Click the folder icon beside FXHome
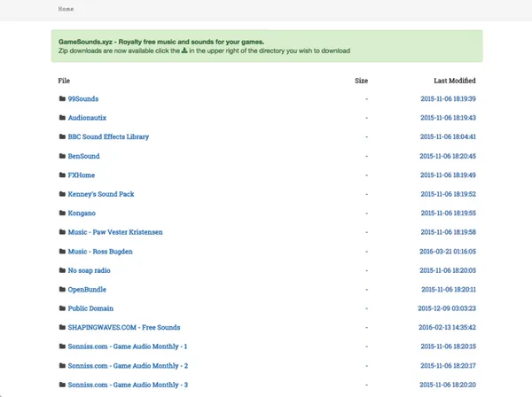The height and width of the screenshot is (397, 532). 62,175
